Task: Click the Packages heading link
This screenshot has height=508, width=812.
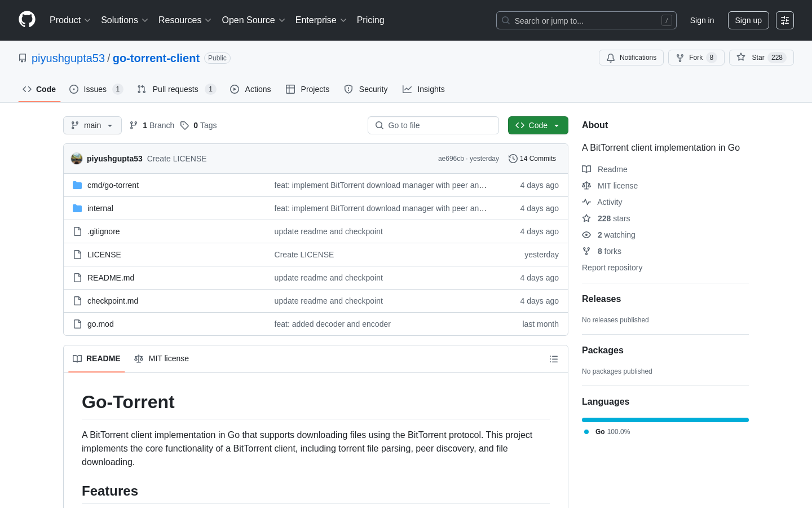Action: coord(602,351)
